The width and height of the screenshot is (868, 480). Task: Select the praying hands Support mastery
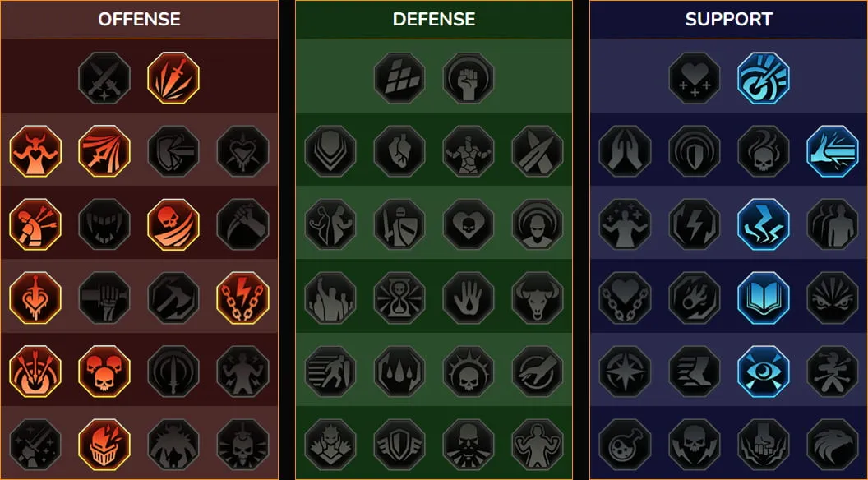pyautogui.click(x=625, y=151)
